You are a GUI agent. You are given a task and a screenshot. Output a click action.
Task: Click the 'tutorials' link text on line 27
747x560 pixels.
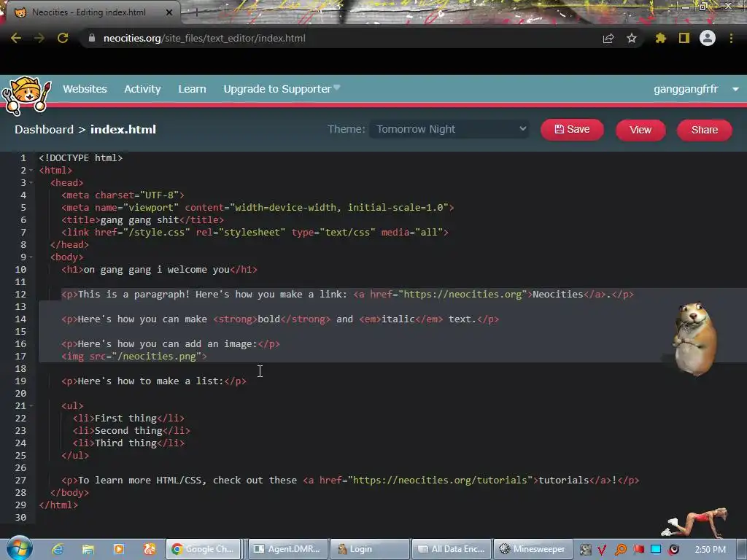tap(564, 480)
